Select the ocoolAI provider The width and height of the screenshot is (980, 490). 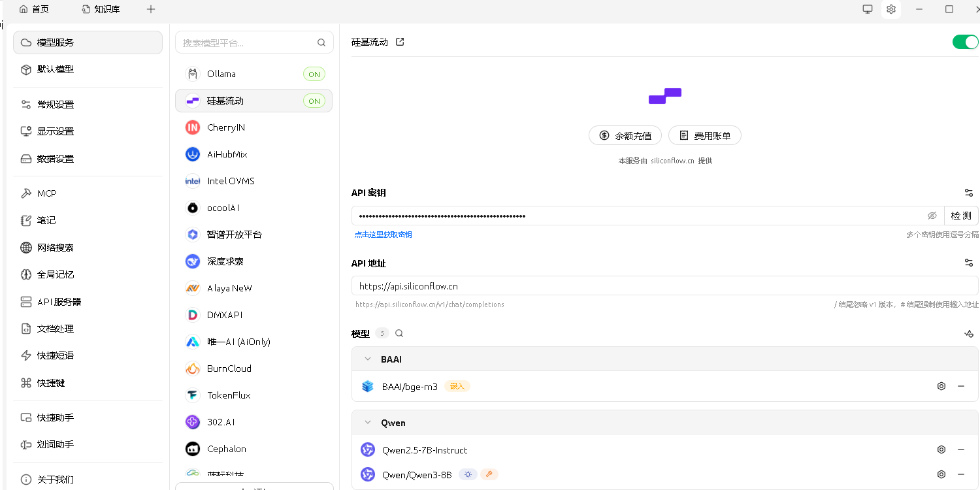[253, 208]
